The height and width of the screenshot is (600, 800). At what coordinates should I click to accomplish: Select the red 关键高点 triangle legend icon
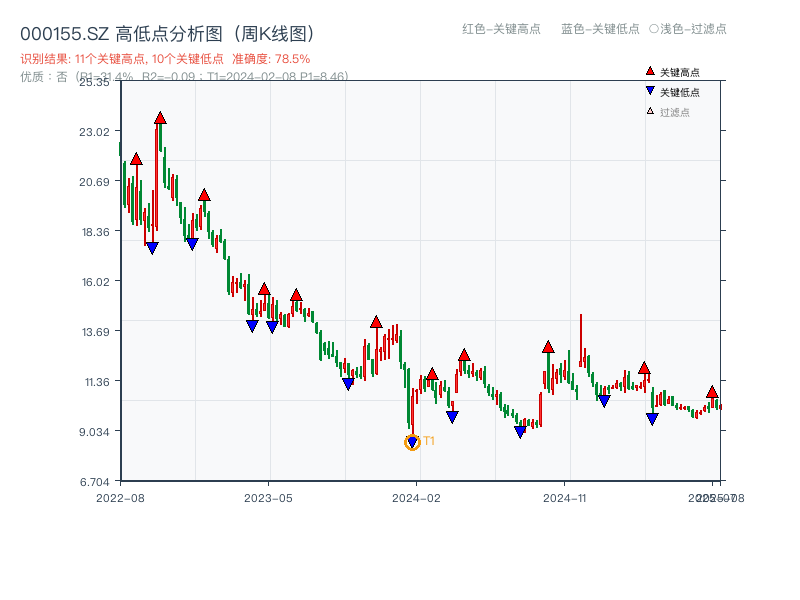[x=649, y=70]
